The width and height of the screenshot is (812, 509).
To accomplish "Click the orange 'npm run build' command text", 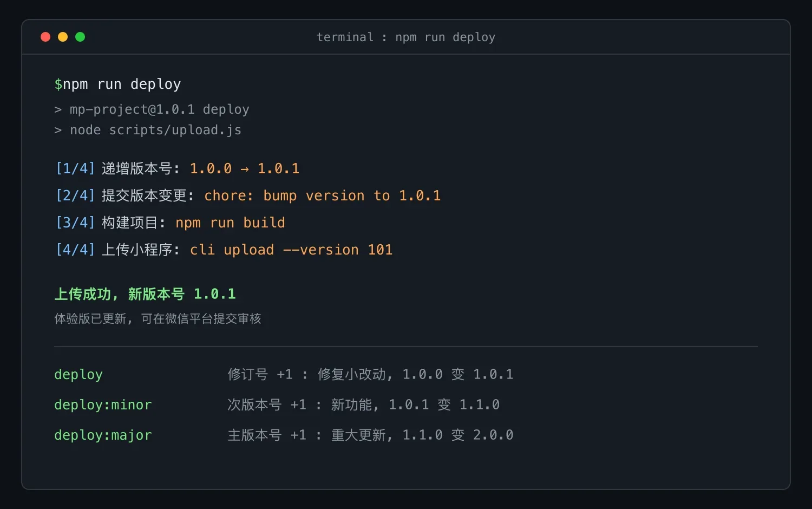I will coord(230,223).
